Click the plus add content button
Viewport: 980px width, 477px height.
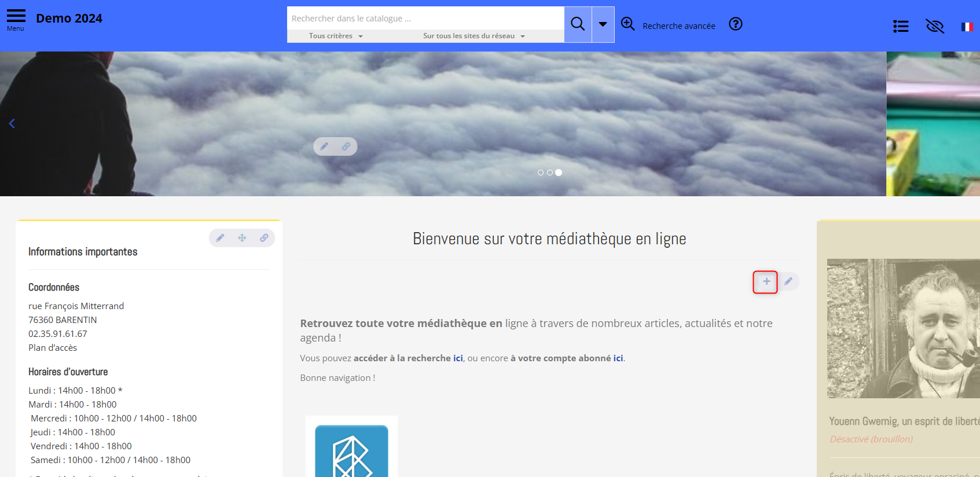(766, 282)
